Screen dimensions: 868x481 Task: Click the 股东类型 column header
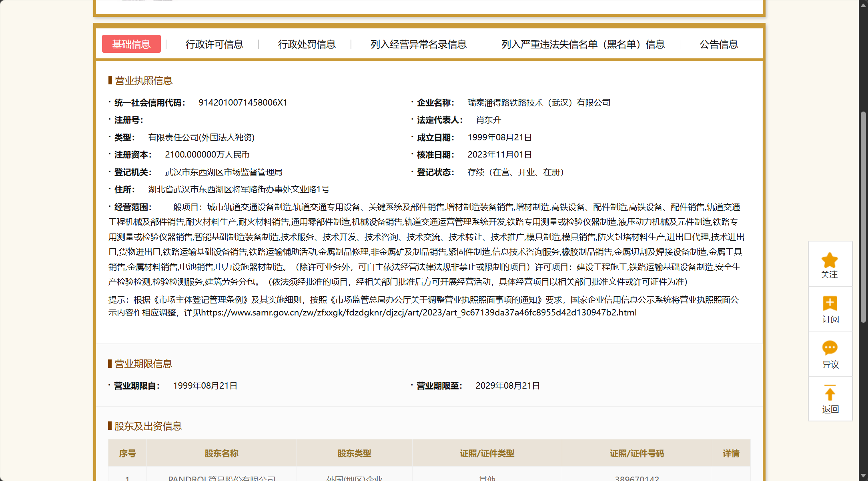[354, 453]
